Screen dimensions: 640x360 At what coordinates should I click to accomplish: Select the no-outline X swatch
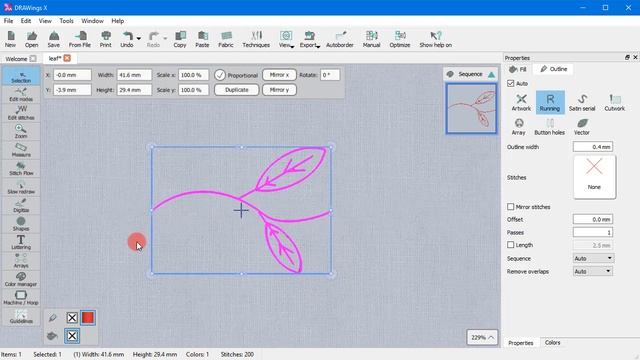coord(72,318)
